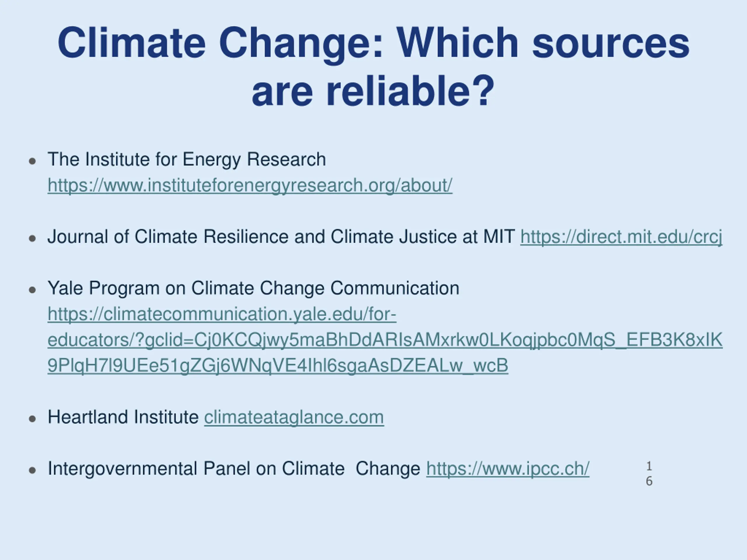
Task: Click the 'Intergovernmental Panel on Climate Change' text
Action: pos(234,468)
